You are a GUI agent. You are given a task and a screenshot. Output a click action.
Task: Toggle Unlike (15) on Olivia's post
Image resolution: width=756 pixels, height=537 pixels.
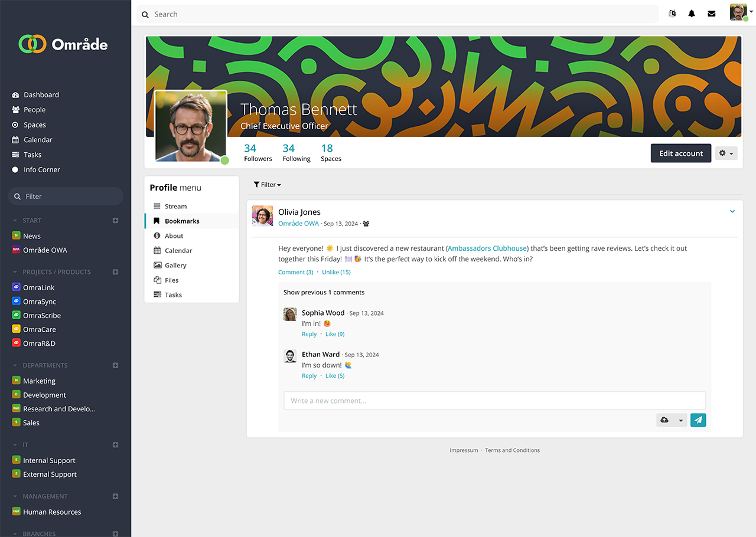point(336,272)
